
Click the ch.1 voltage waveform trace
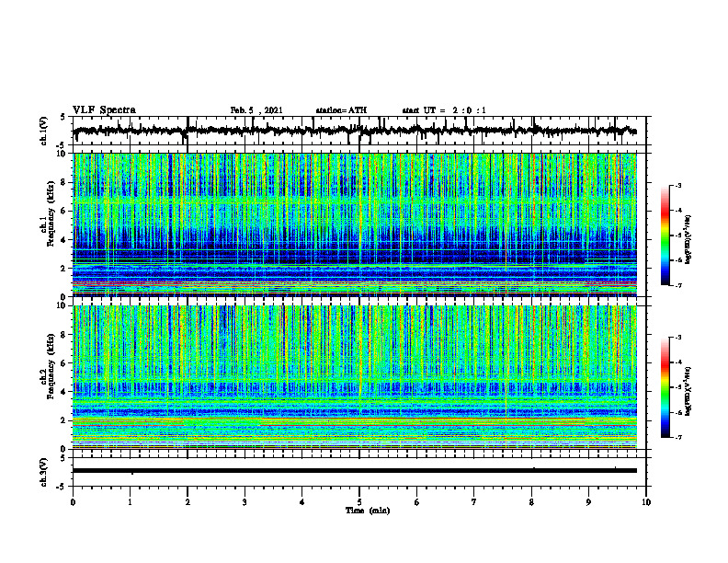(355, 131)
